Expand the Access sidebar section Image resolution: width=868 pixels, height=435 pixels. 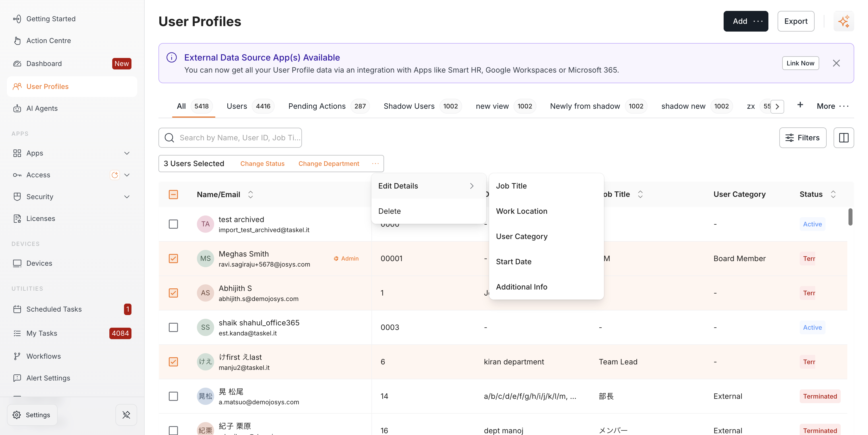pos(127,175)
